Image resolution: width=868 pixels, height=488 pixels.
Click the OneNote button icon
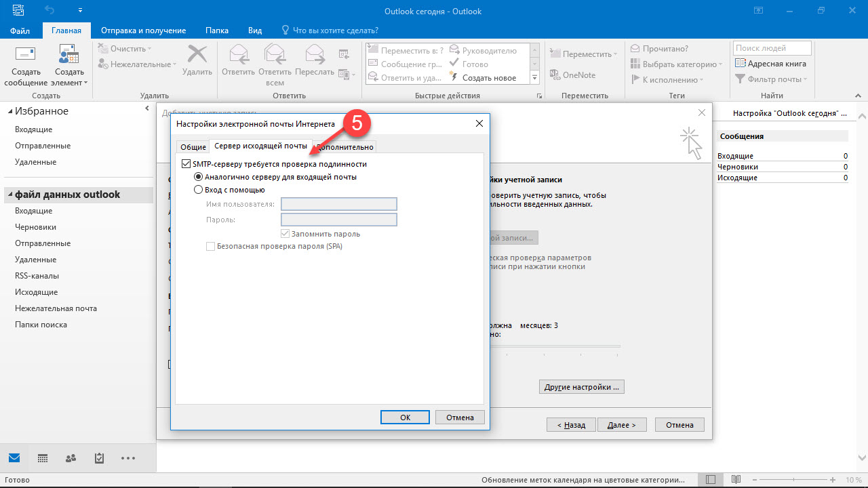[x=555, y=75]
